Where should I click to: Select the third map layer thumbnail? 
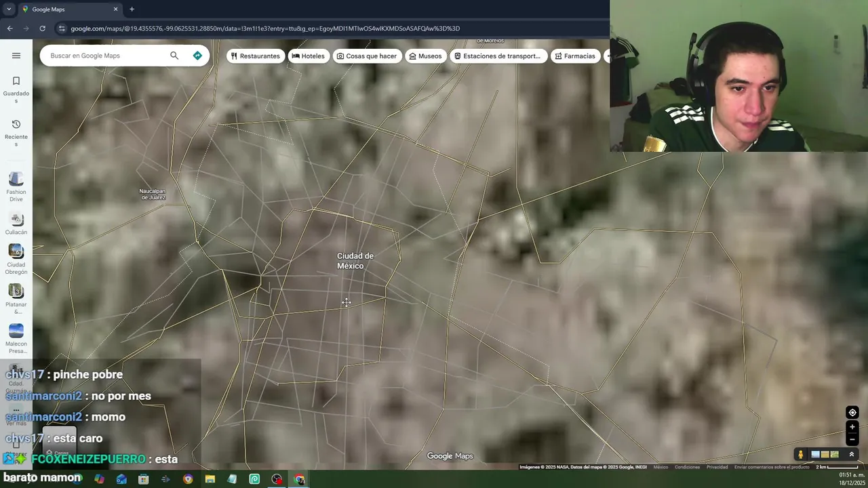(x=835, y=455)
